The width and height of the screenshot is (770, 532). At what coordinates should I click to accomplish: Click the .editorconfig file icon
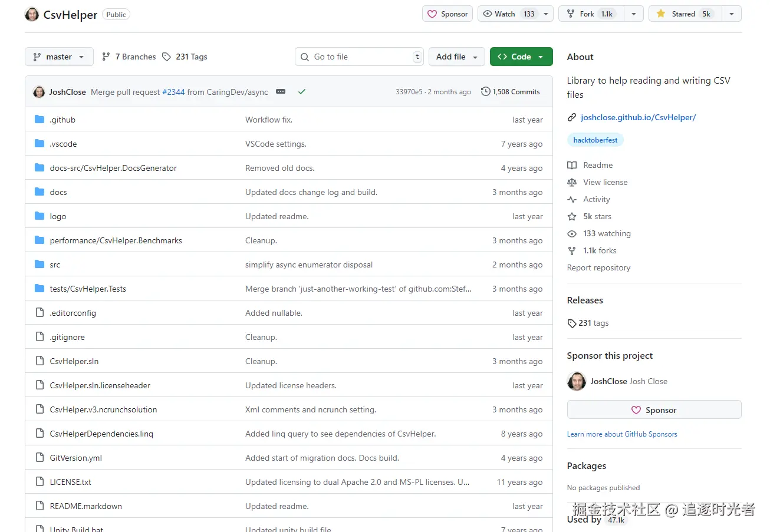(x=40, y=313)
